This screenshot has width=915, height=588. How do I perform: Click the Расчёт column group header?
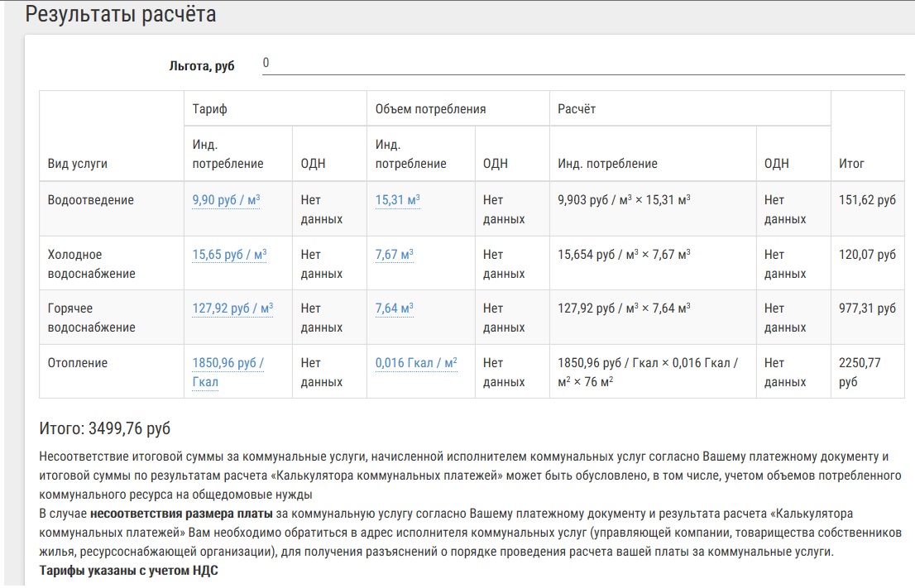577,109
